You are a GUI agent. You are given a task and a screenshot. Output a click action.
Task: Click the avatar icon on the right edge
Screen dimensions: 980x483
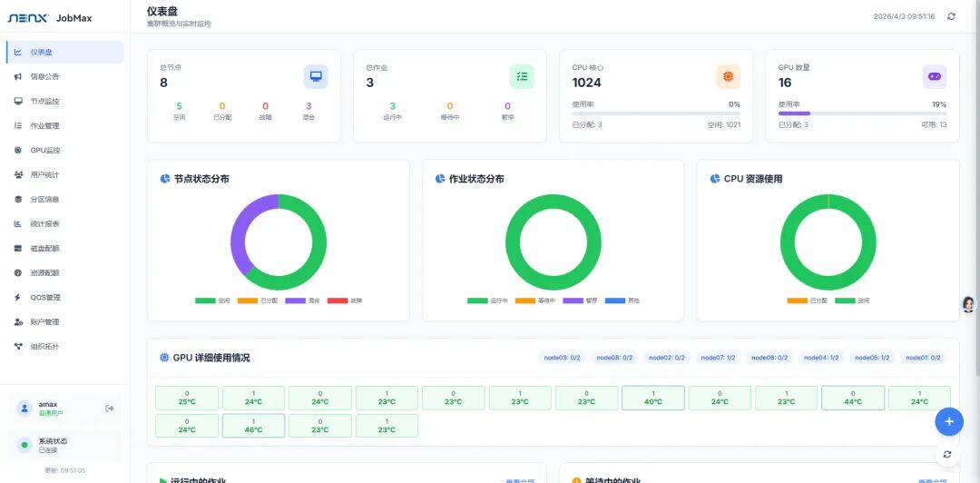968,304
